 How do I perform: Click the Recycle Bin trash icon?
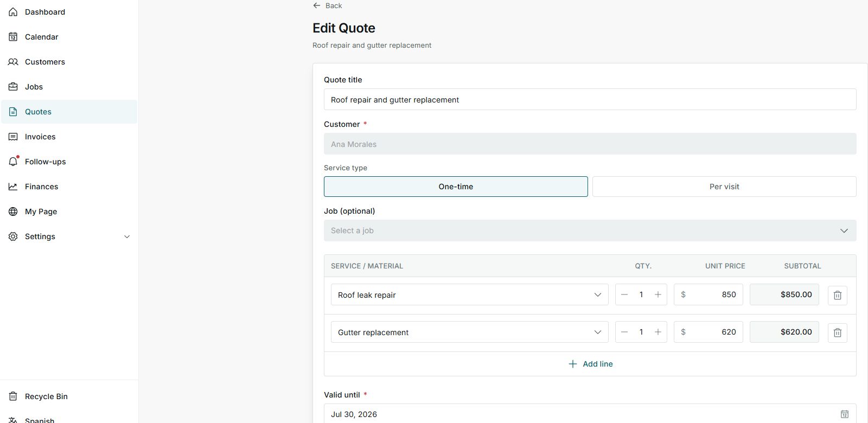click(x=13, y=396)
